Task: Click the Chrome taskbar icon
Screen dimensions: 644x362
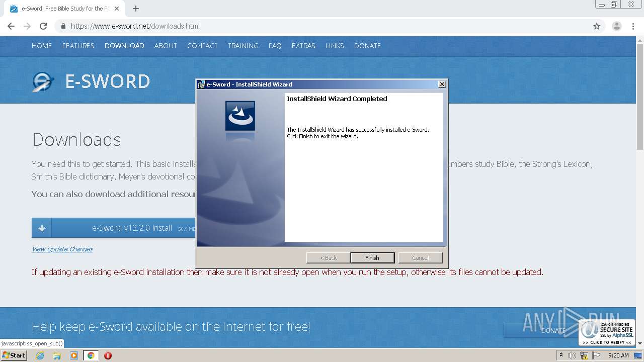Action: [x=91, y=355]
